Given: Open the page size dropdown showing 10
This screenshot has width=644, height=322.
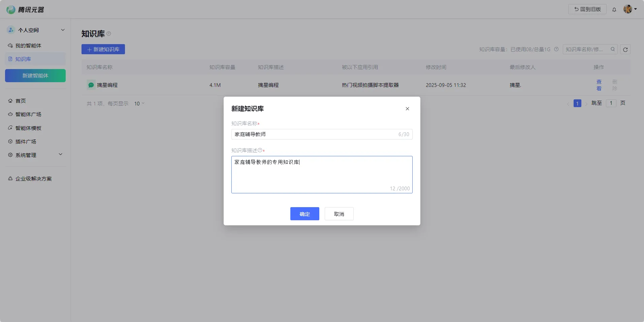Looking at the screenshot, I should 139,103.
